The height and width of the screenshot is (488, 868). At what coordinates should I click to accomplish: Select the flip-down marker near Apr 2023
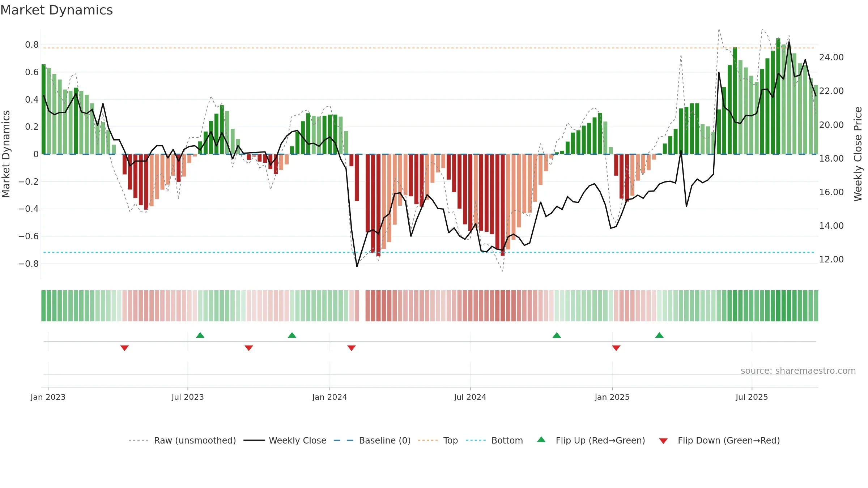tap(125, 348)
